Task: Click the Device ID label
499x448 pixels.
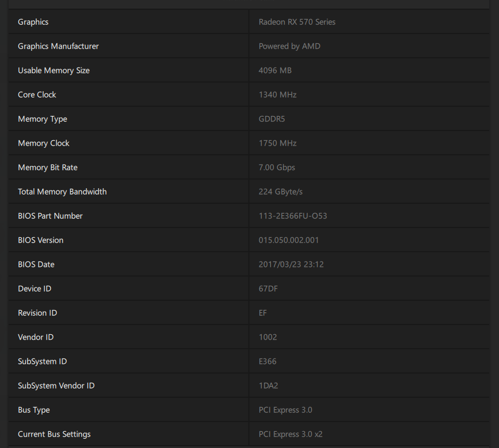Action: coord(35,289)
